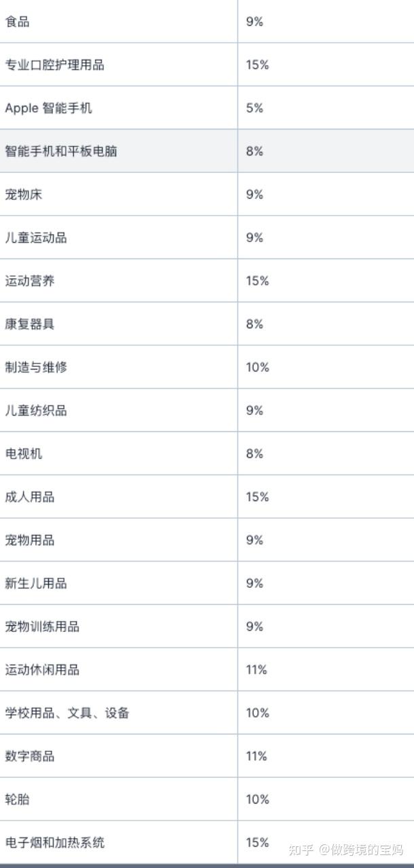Click the 运动营养 category
This screenshot has height=868, width=414.
(x=30, y=281)
